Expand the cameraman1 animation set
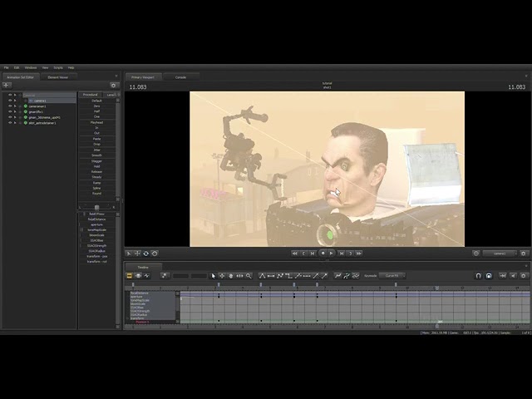 coord(20,106)
